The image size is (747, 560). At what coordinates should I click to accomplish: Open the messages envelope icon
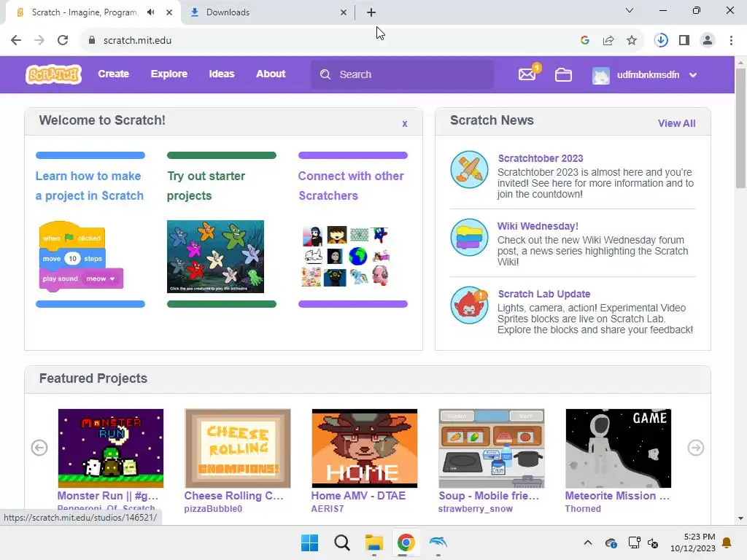527,75
